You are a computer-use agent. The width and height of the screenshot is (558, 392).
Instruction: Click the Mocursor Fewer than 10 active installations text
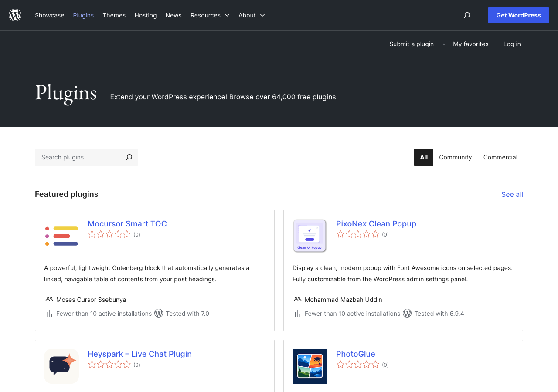pos(104,314)
